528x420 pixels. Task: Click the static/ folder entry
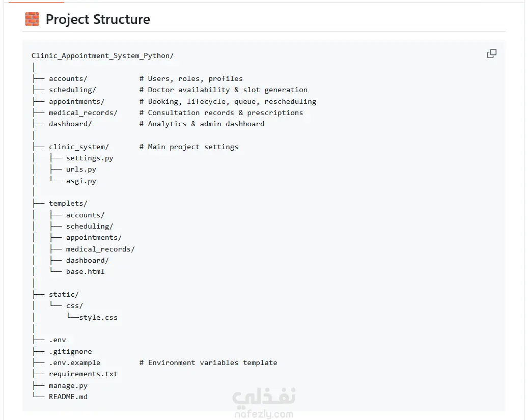pos(64,294)
